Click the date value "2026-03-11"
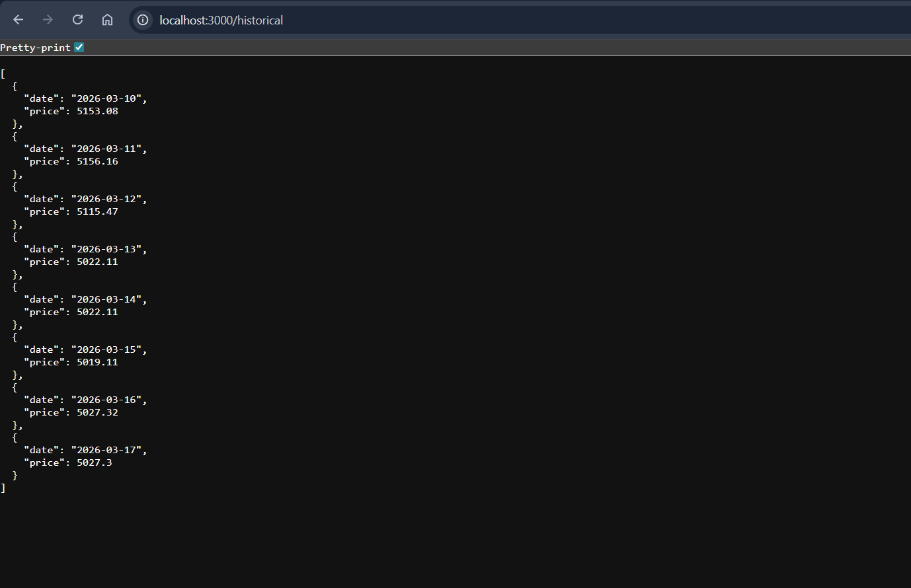 point(106,149)
